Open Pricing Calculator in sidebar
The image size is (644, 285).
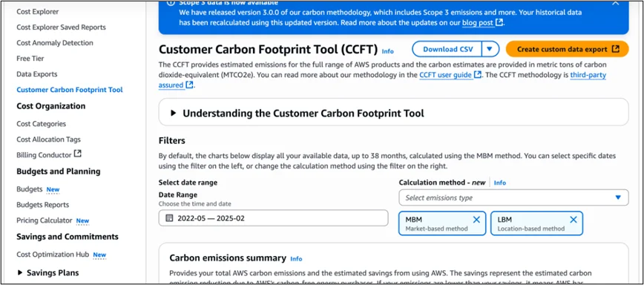(45, 220)
